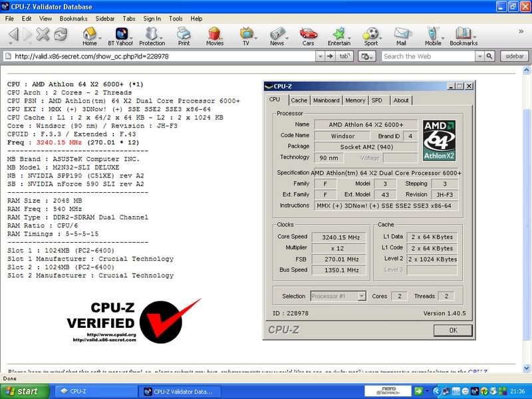The height and width of the screenshot is (399, 532).
Task: Click the Bus Speed value 1350.1 MHz
Action: tap(338, 270)
